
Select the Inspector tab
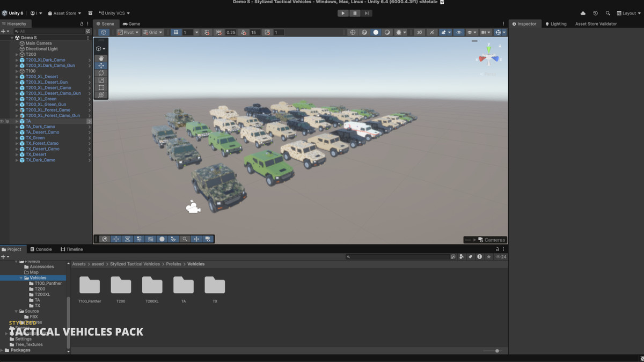click(x=524, y=24)
